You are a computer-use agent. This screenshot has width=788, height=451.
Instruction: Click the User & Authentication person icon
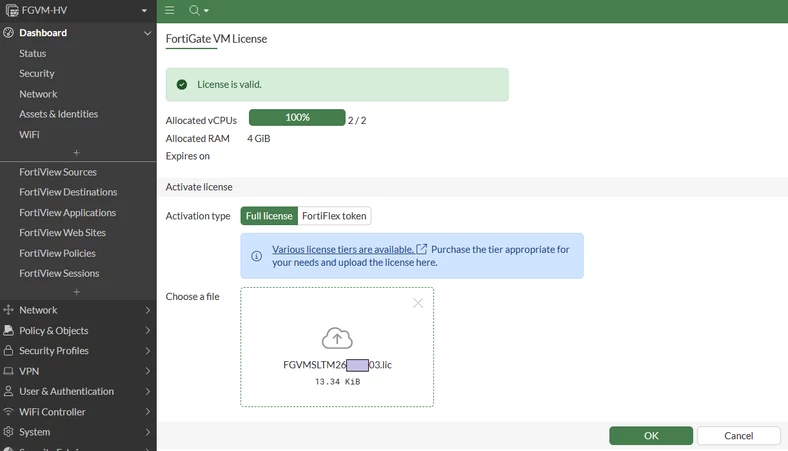[x=9, y=391]
